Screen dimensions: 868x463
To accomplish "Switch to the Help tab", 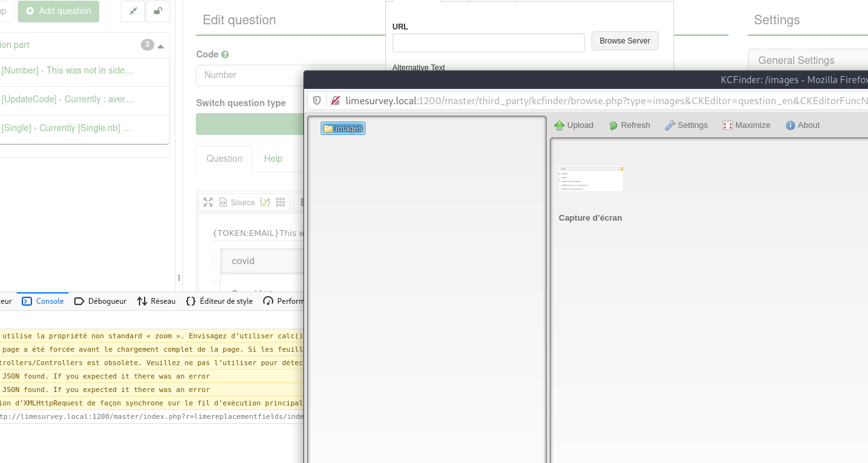I will pyautogui.click(x=273, y=159).
